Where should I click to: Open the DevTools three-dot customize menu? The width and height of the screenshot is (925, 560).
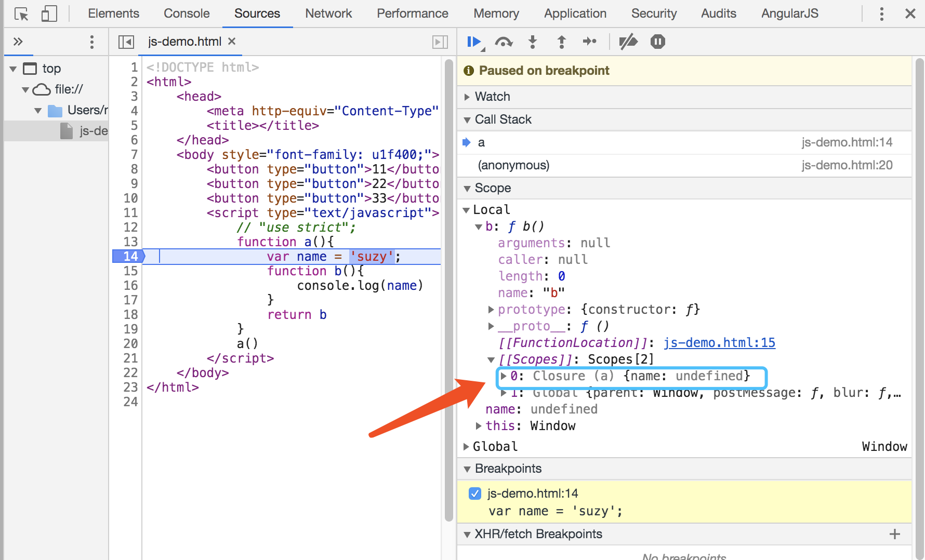click(x=881, y=14)
